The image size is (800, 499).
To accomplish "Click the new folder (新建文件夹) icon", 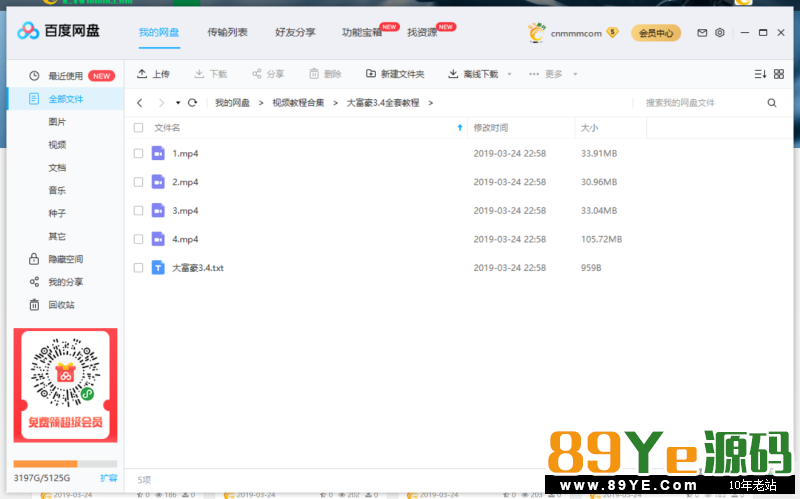I will [371, 74].
